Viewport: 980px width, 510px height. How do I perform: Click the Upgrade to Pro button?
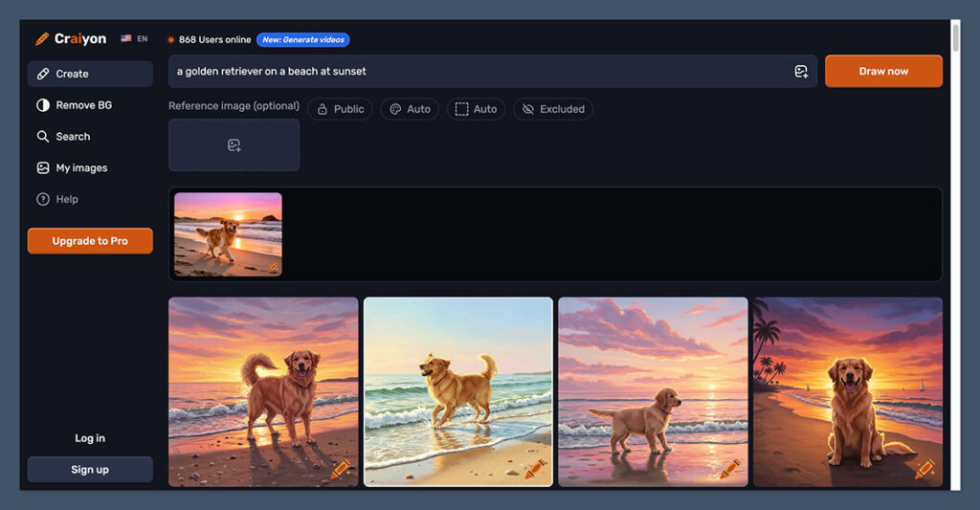point(90,240)
